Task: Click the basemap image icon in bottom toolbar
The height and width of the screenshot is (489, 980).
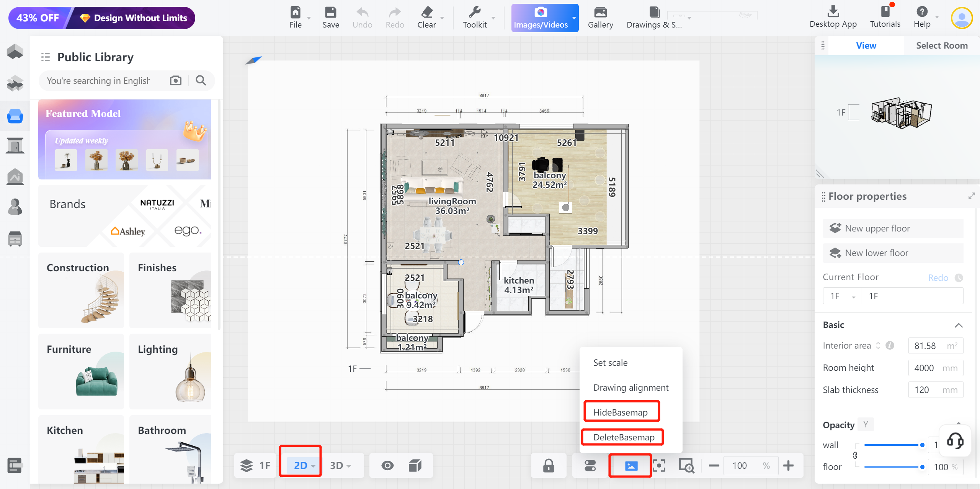Action: click(x=631, y=466)
